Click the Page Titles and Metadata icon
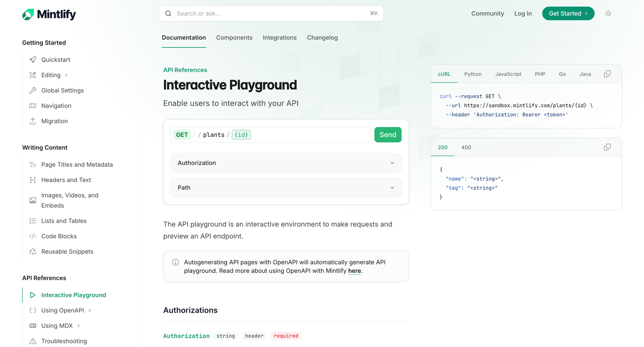This screenshot has width=644, height=347. coord(33,165)
